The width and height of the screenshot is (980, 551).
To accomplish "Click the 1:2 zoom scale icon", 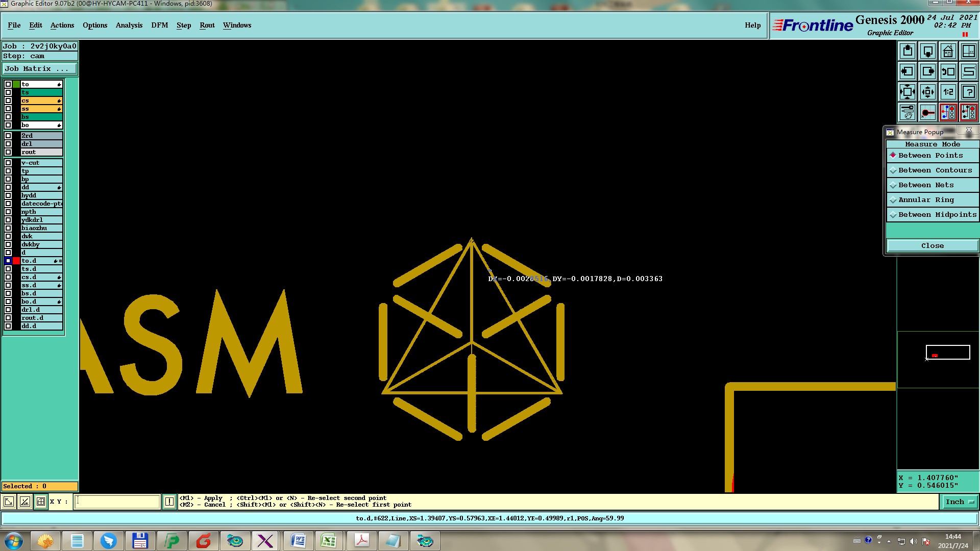I will (x=948, y=92).
